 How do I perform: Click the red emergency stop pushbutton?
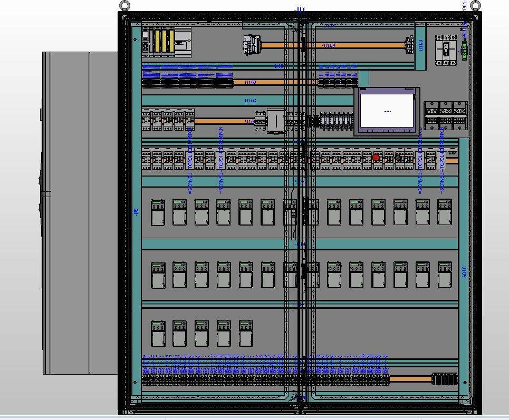[x=376, y=158]
